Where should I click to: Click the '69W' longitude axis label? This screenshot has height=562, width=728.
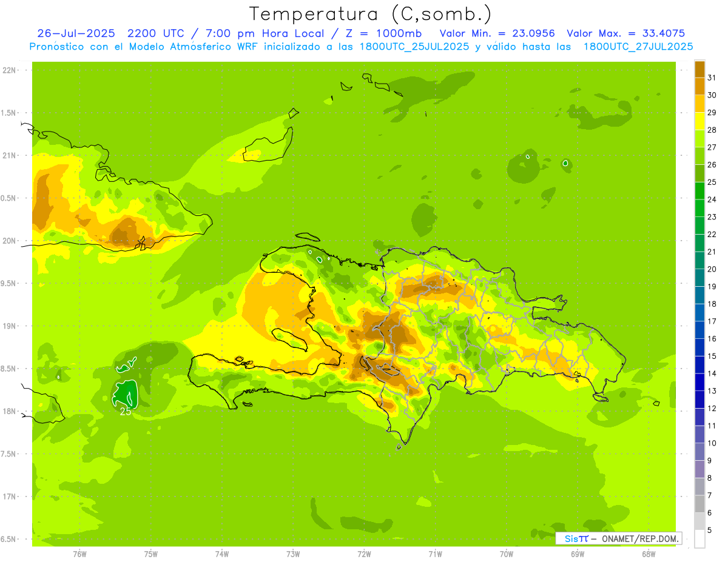point(578,554)
